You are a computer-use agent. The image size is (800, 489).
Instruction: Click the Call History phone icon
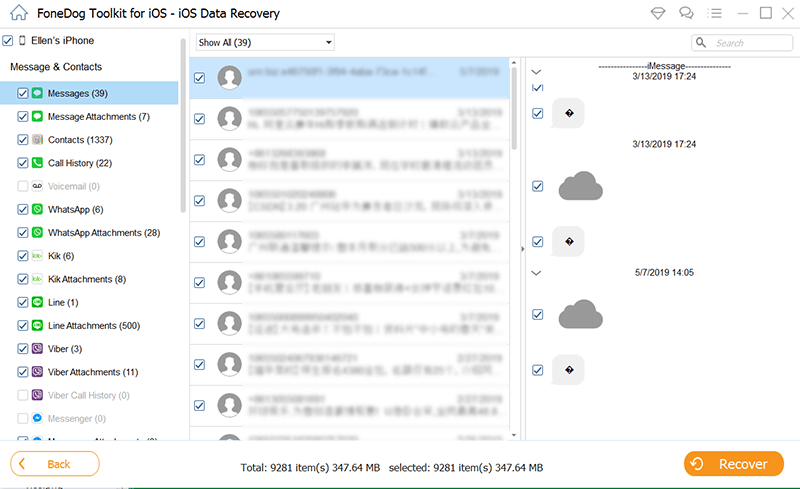coord(37,163)
